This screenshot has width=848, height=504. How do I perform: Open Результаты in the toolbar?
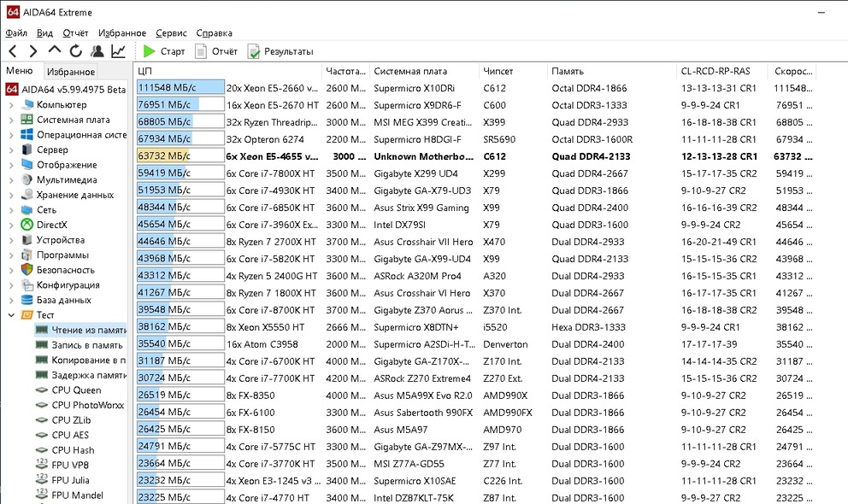[x=280, y=51]
